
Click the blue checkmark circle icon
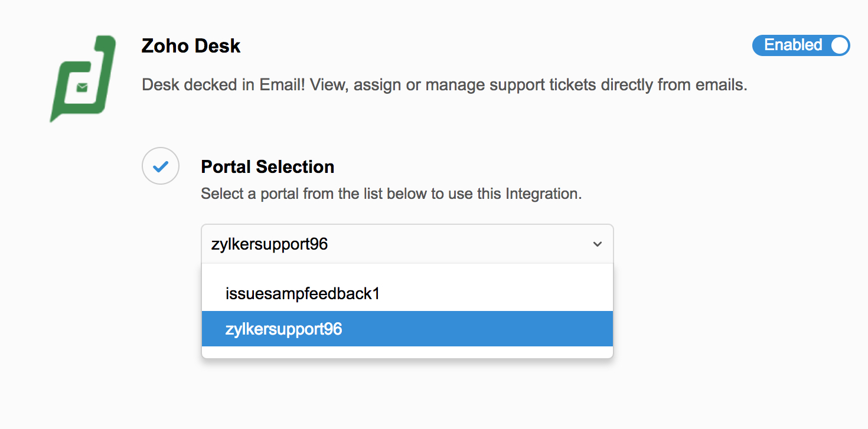coord(160,166)
